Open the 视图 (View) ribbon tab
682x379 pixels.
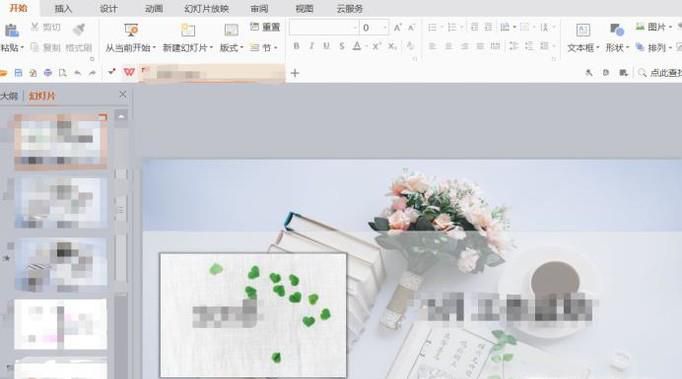coord(304,8)
